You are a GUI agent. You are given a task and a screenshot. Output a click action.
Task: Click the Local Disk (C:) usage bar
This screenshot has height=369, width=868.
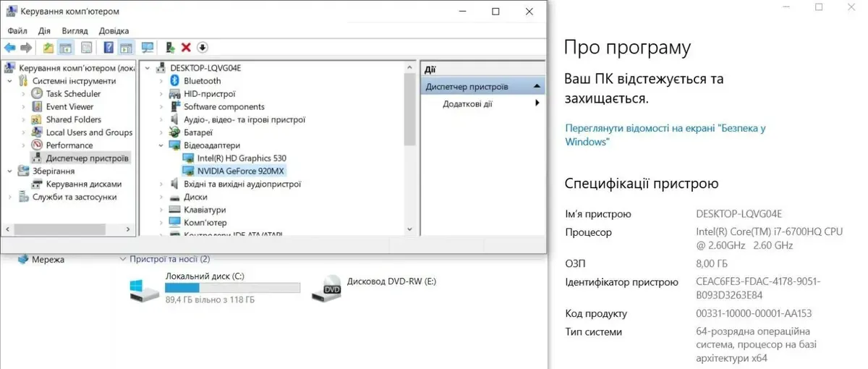[x=232, y=288]
